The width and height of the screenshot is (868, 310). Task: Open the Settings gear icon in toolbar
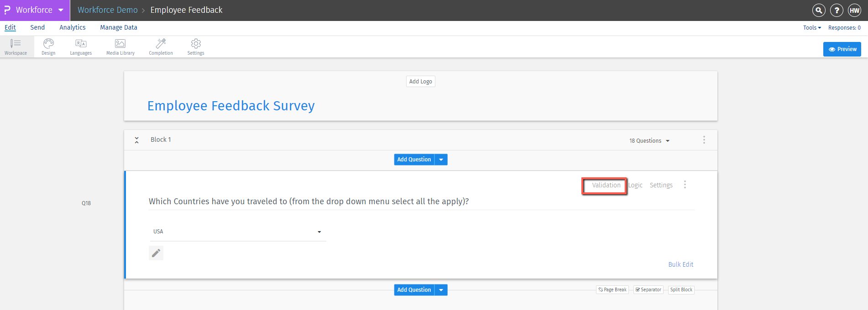click(196, 47)
